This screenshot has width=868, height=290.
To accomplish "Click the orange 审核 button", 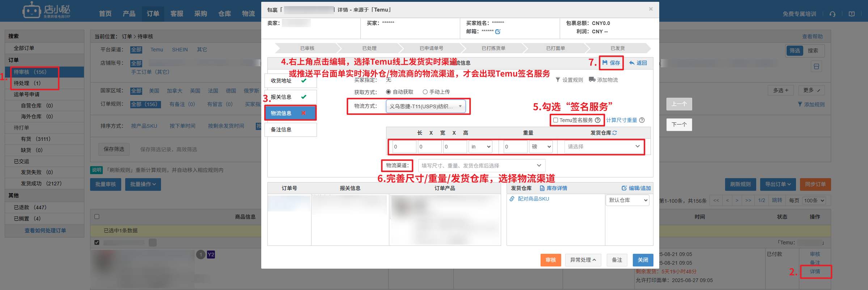I will [x=550, y=260].
